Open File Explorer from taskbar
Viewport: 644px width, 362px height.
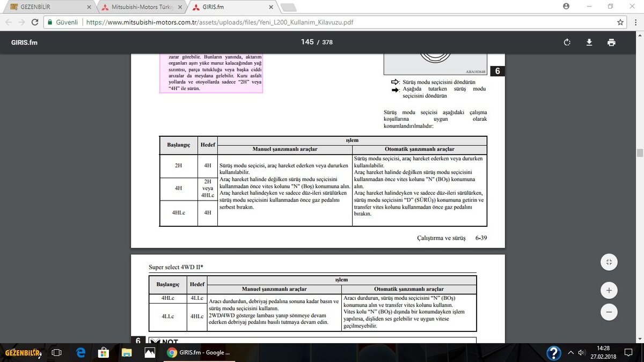point(127,352)
